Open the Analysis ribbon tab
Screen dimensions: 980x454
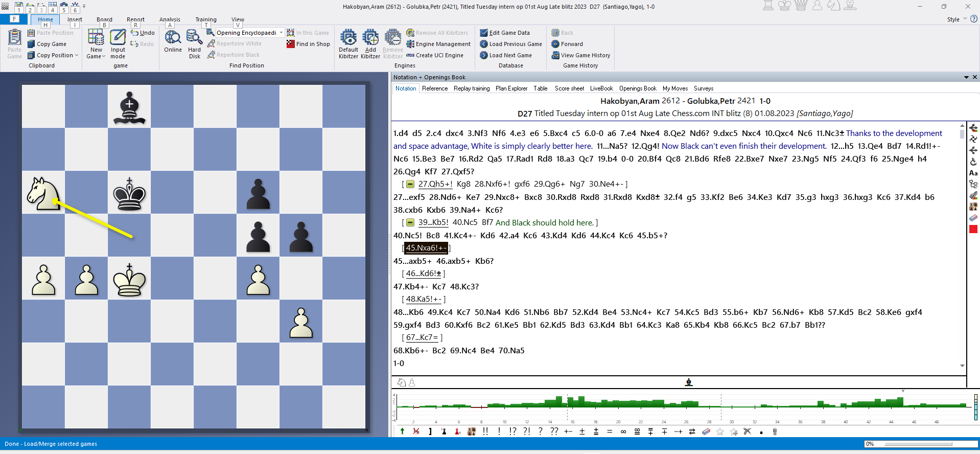170,19
